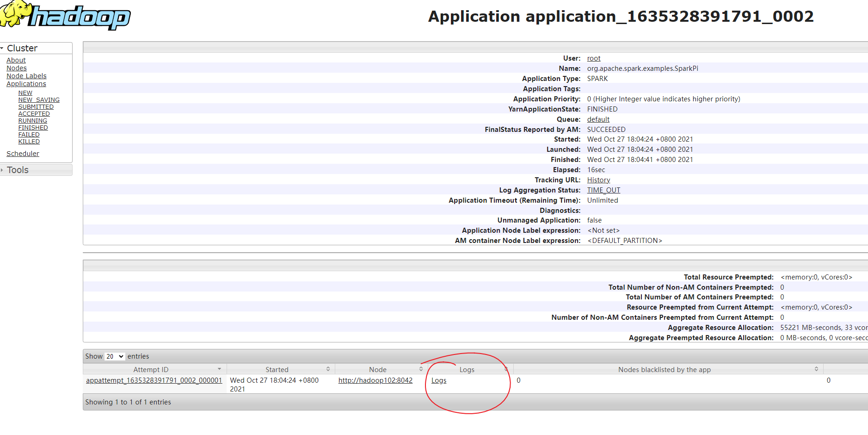This screenshot has width=868, height=435.
Task: Select the Elapsed value 16sec
Action: pyautogui.click(x=596, y=170)
